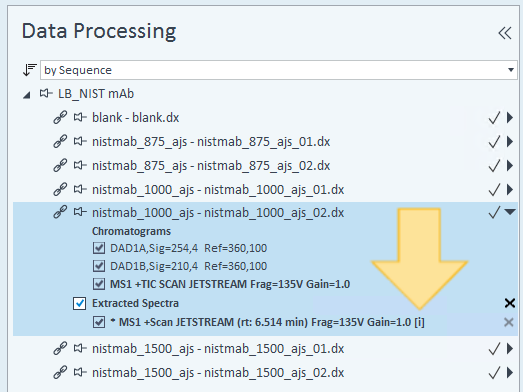
Task: Collapse the LB_NIST mAb sequence tree node
Action: coord(27,95)
